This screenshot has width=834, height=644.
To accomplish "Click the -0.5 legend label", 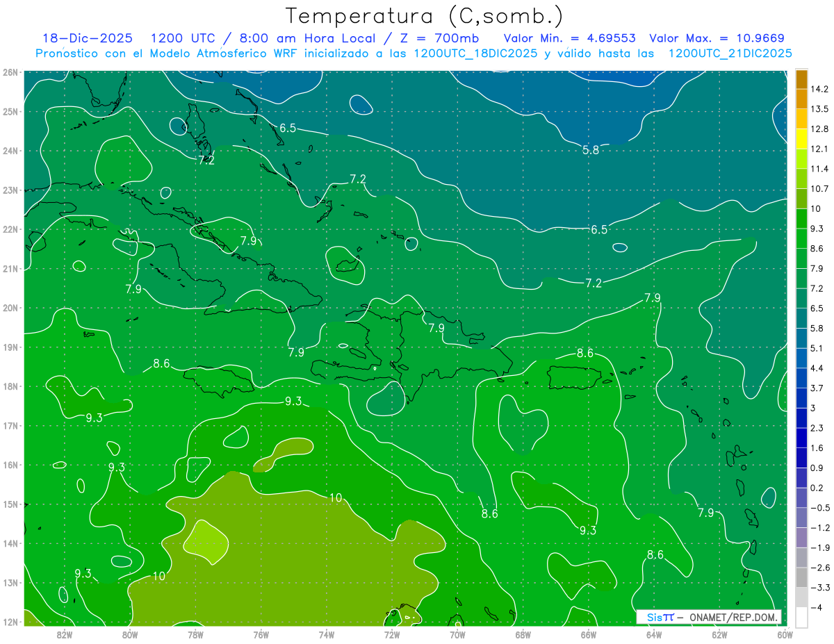I will click(x=820, y=508).
